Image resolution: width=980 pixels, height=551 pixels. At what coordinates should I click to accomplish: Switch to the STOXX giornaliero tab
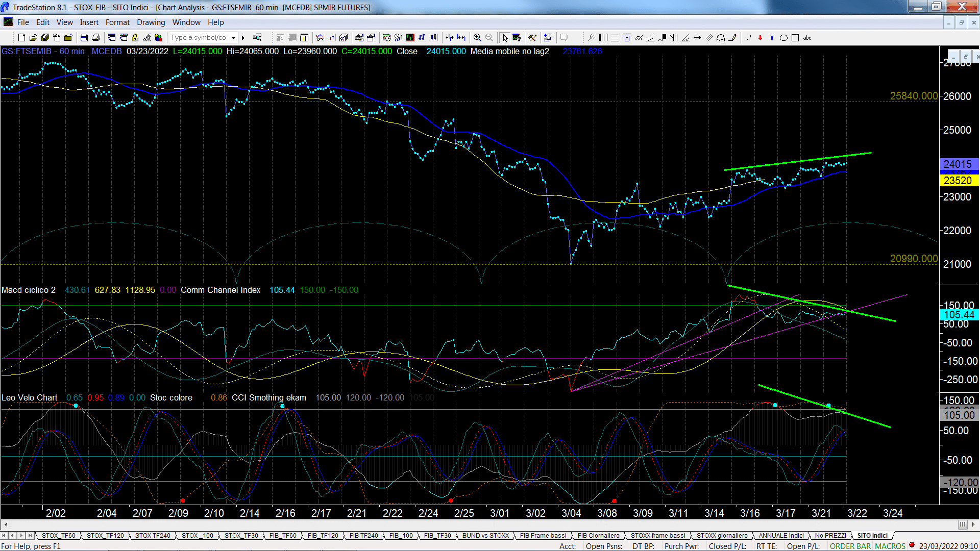point(722,535)
